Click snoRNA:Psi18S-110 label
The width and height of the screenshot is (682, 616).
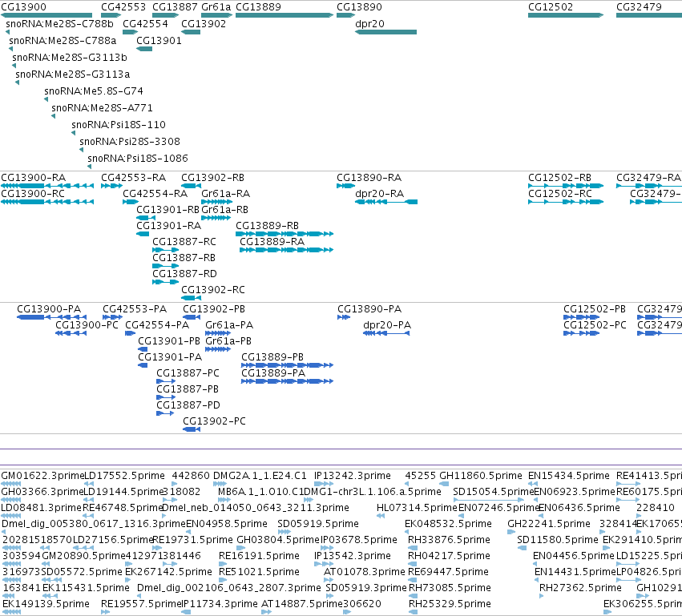(x=119, y=125)
